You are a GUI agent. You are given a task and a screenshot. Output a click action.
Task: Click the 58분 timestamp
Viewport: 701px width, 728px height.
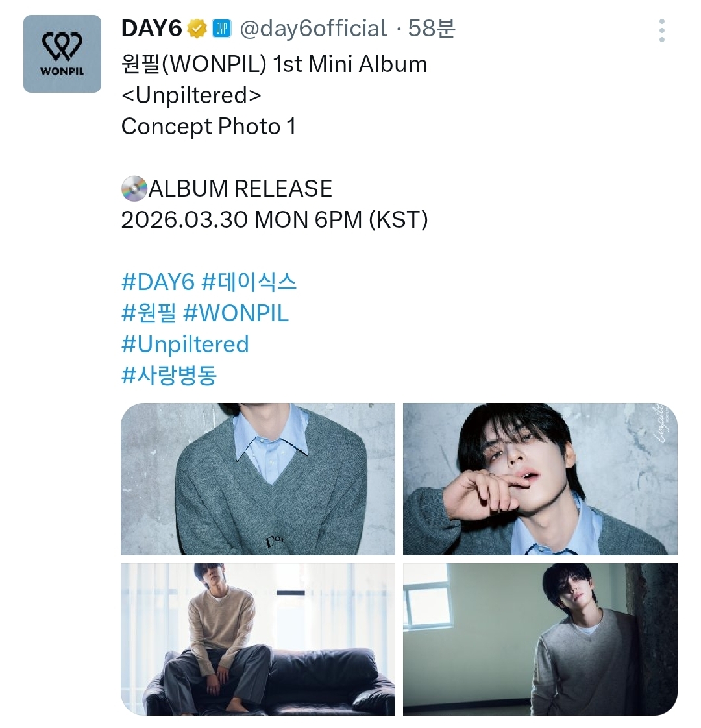432,29
